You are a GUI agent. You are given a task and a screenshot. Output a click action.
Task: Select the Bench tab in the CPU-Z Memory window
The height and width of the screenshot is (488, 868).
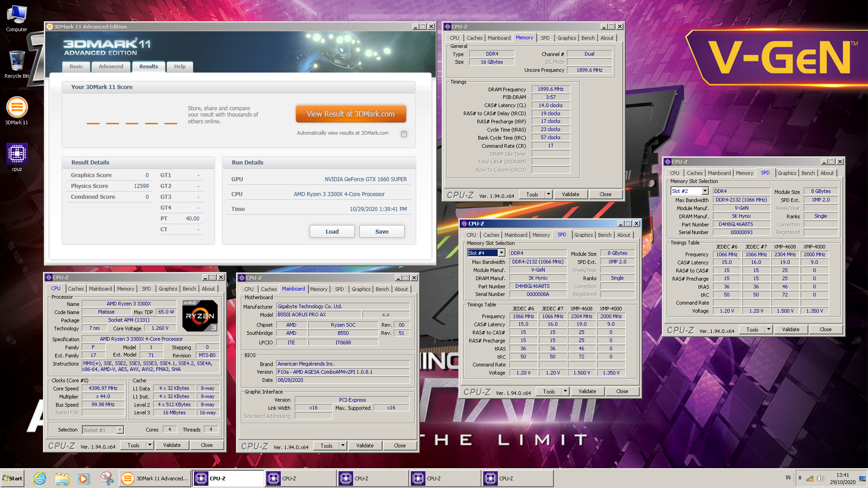click(588, 38)
